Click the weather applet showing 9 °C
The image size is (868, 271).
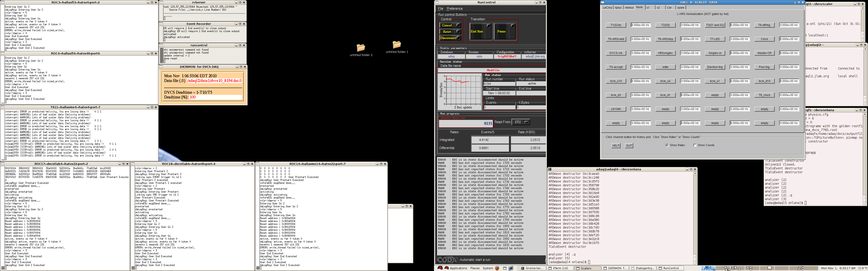863,268
